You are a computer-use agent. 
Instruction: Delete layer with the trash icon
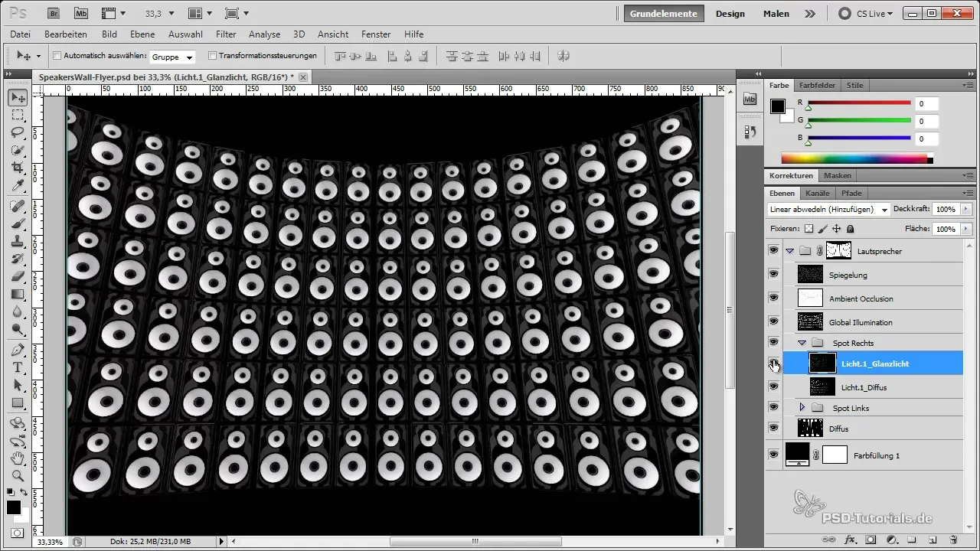[x=953, y=540]
